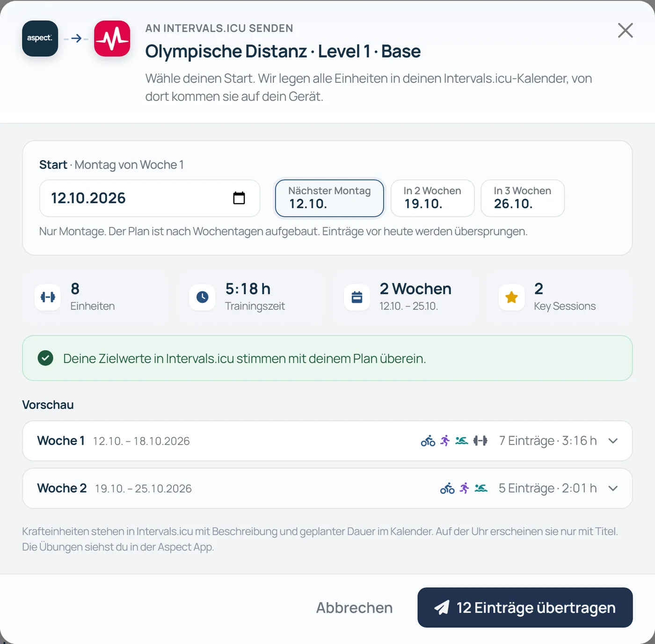
Task: Click the date range 12.10. – 25.10.
Action: 408,306
